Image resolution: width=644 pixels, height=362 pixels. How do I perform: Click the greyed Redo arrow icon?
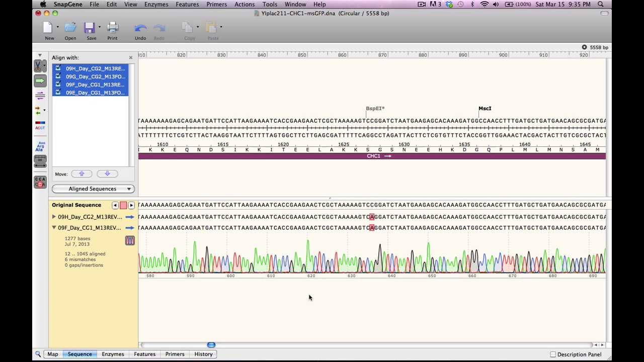159,28
